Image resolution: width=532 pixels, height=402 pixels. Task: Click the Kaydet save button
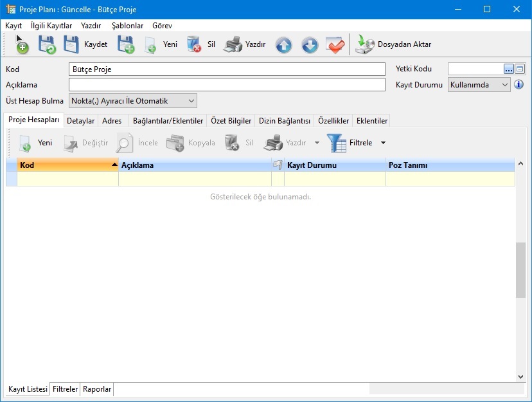tap(85, 45)
